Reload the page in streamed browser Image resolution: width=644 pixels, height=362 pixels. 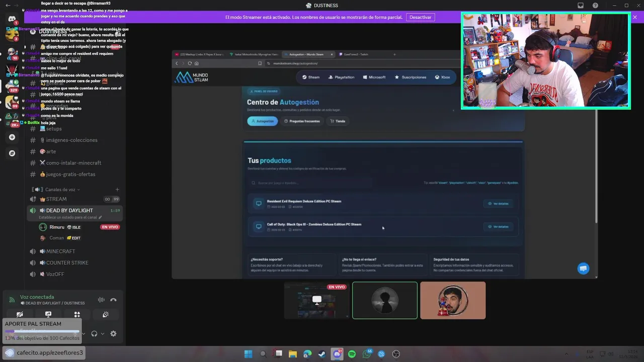pyautogui.click(x=190, y=63)
